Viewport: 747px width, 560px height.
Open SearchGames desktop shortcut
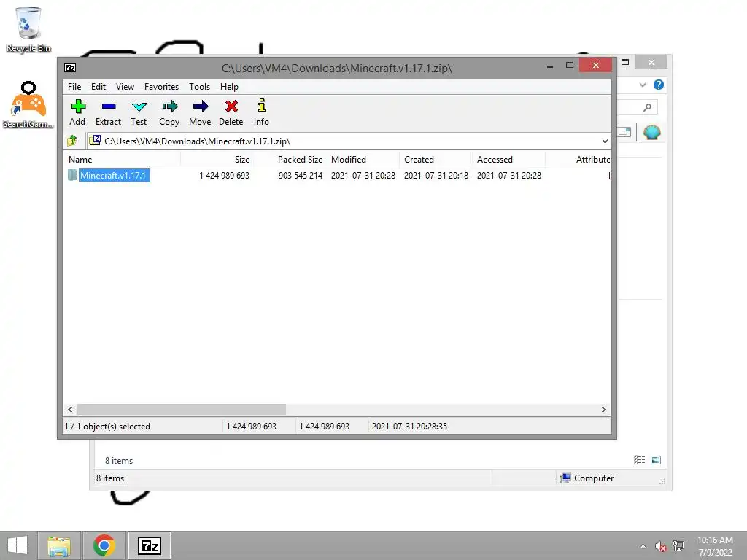click(28, 105)
